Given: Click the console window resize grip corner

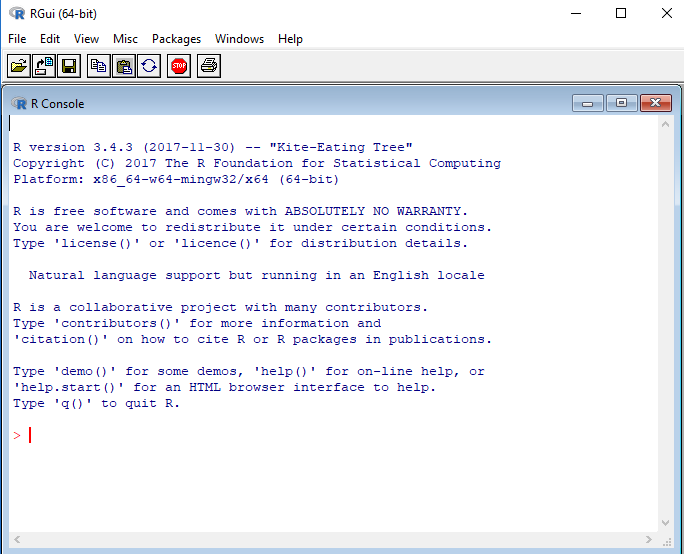Looking at the screenshot, I should tap(667, 541).
